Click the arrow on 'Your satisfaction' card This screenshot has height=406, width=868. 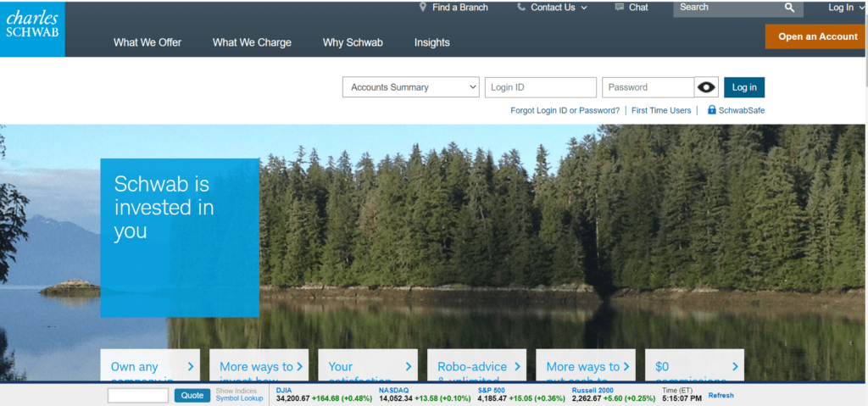pyautogui.click(x=409, y=366)
